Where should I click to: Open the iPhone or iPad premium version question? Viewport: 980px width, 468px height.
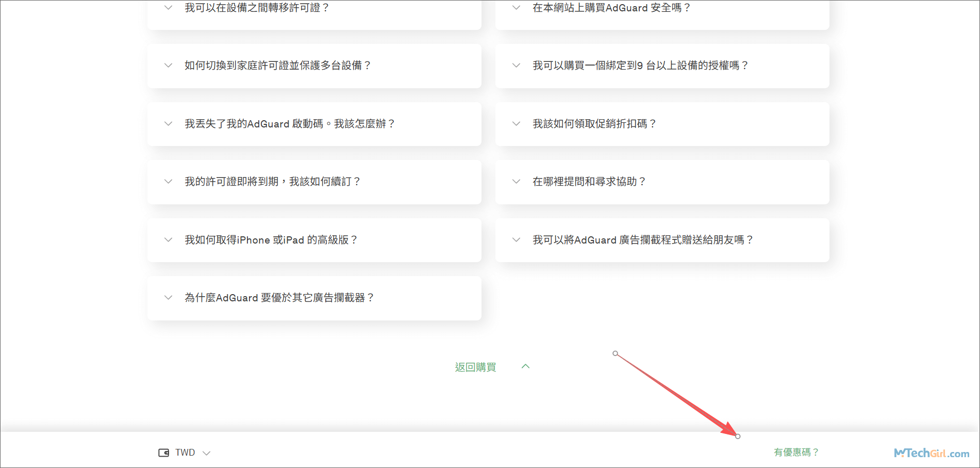tap(271, 240)
